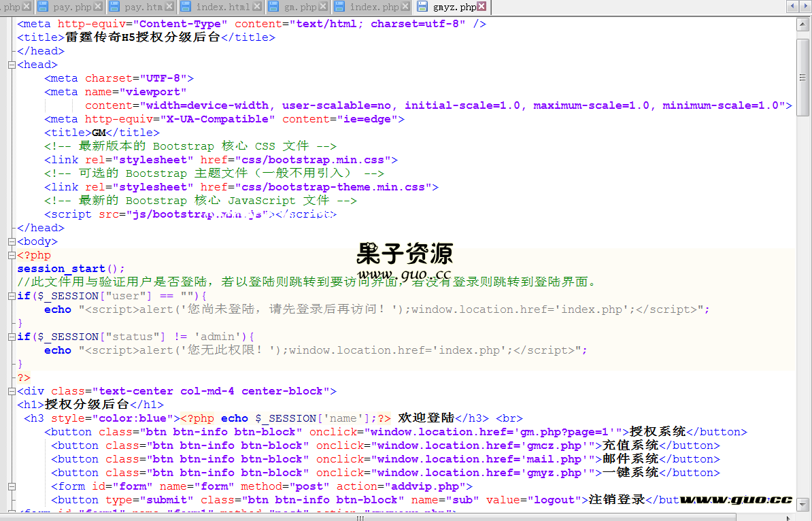Close the gm.php tab
Image resolution: width=812 pixels, height=521 pixels.
324,7
